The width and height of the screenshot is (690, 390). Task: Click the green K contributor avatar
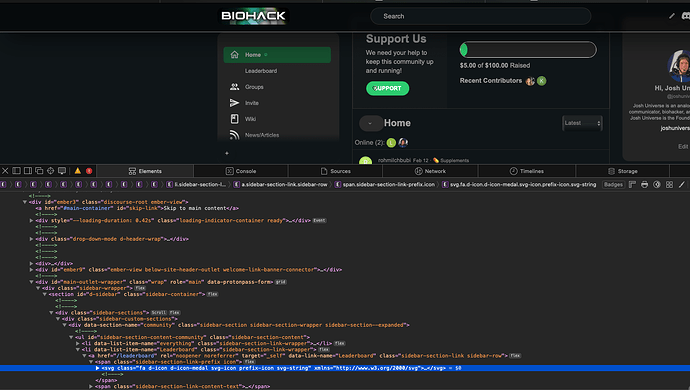tap(542, 81)
